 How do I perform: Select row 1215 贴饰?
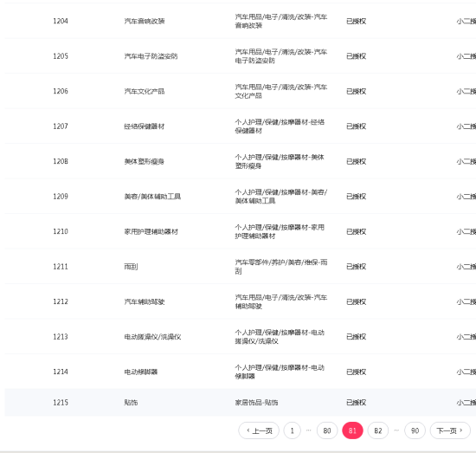(x=241, y=402)
